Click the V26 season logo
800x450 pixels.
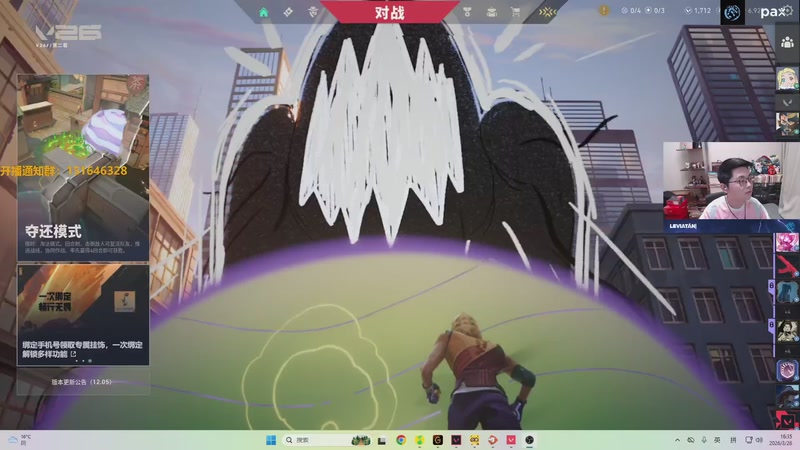click(x=68, y=35)
